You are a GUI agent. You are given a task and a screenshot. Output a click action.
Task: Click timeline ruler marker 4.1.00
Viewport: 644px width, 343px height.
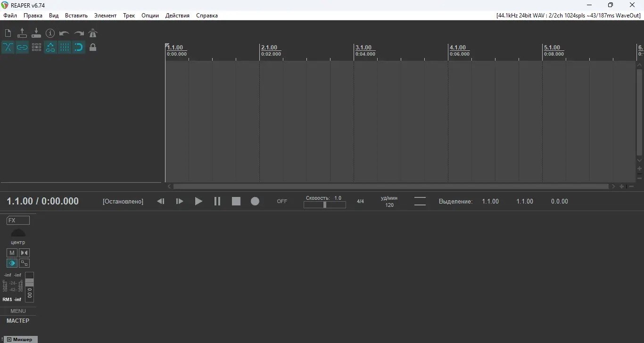click(458, 48)
